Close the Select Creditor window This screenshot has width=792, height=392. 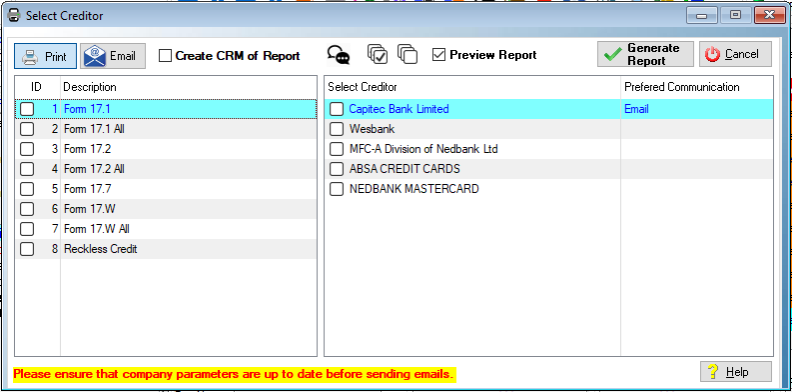(770, 15)
